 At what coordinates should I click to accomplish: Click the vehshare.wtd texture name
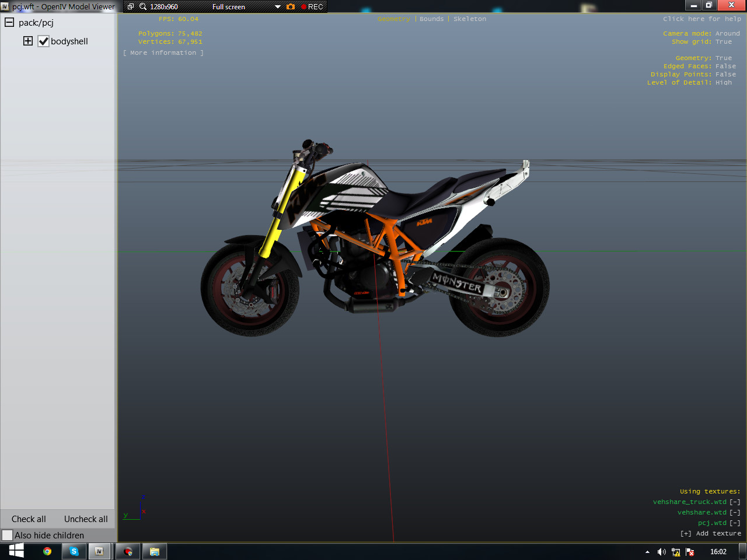click(x=702, y=512)
